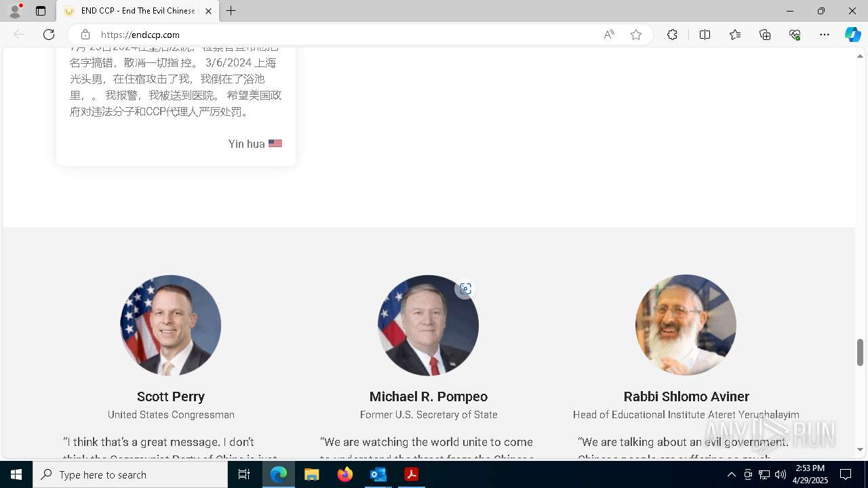Refresh the page
This screenshot has height=488, width=868.
(x=49, y=35)
